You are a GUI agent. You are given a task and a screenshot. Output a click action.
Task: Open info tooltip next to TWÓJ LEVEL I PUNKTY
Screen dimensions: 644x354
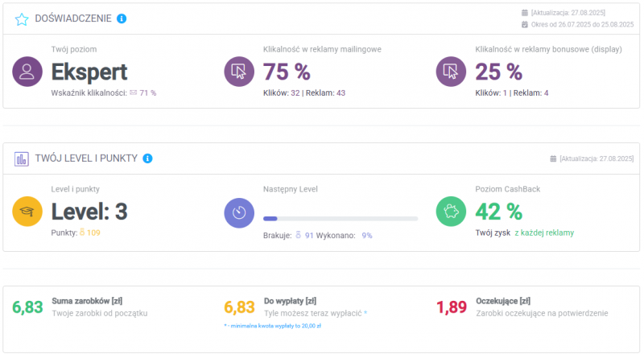point(147,158)
